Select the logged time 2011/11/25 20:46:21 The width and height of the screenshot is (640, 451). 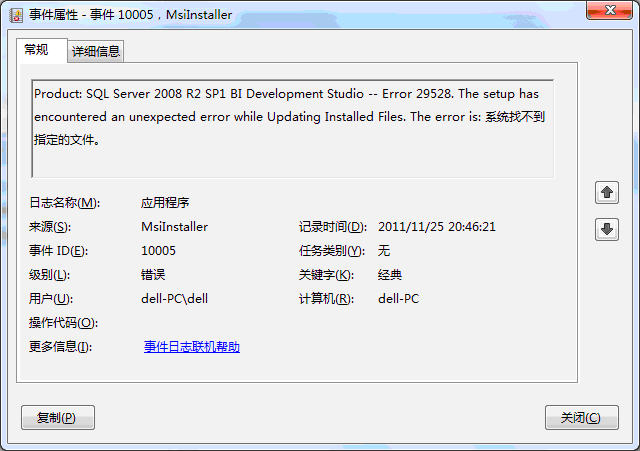(437, 227)
